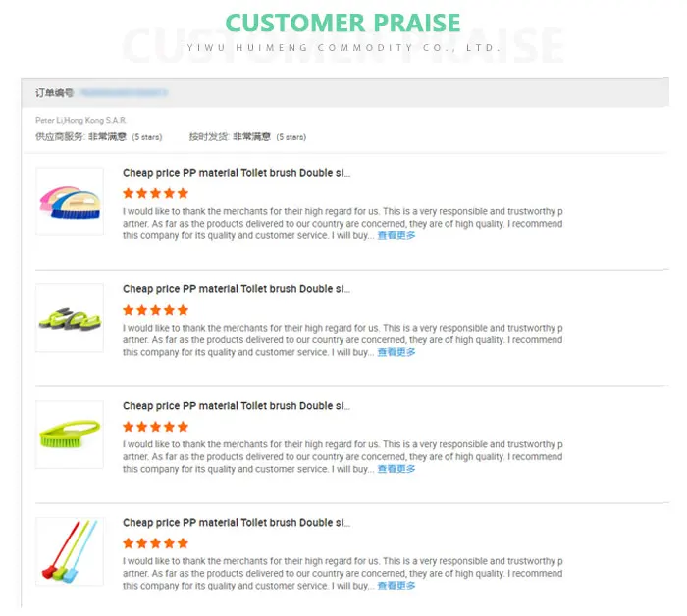Open product title beside the lime green handled brush

(236, 406)
